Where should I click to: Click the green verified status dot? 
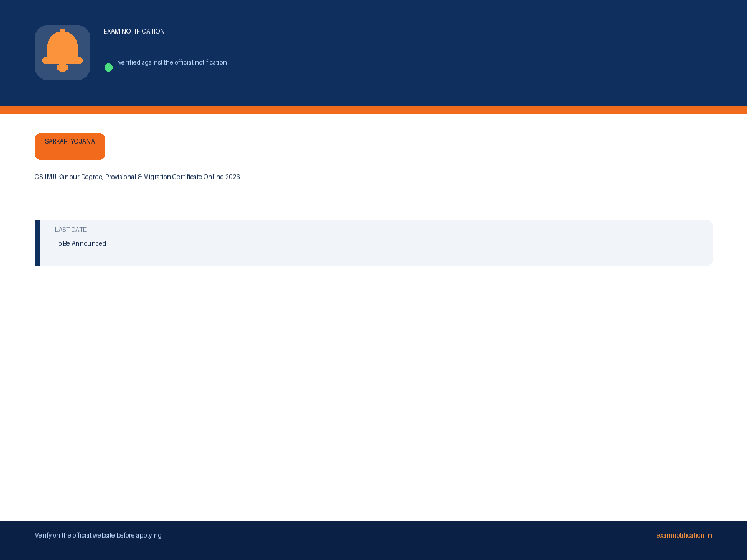pyautogui.click(x=108, y=67)
